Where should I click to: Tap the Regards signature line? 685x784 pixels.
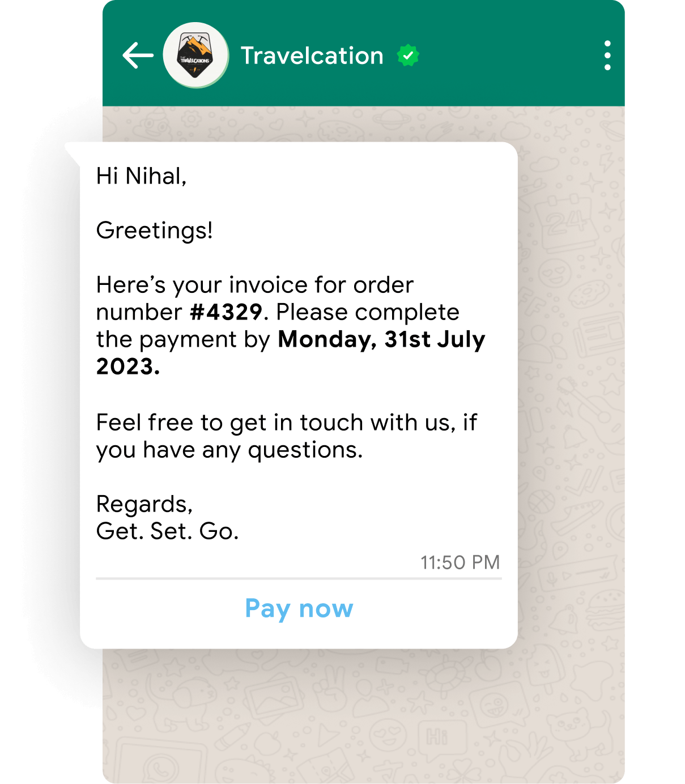coord(144,504)
